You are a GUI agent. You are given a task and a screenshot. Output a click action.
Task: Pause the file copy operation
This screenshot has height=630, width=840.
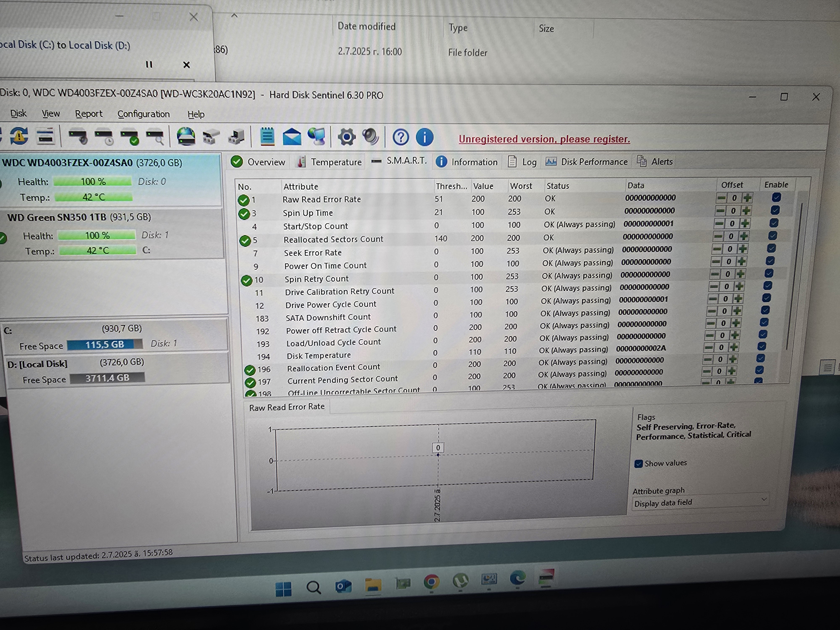(x=149, y=64)
